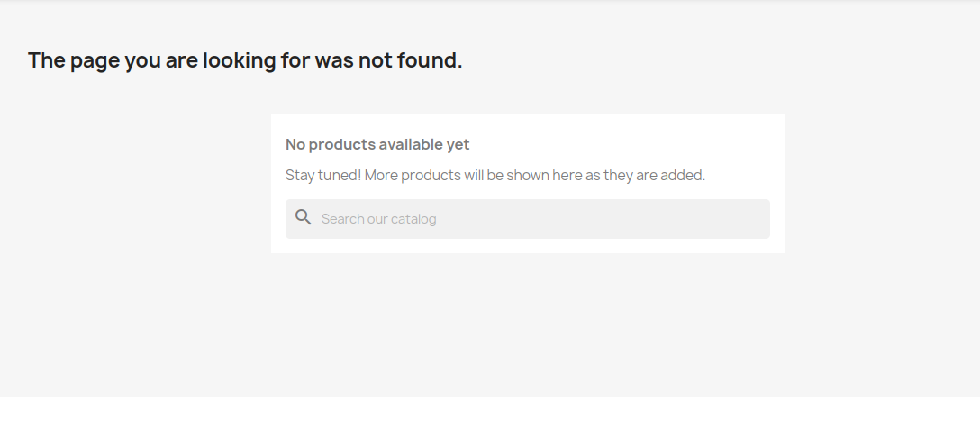Click the word yet in the card title

pos(458,145)
